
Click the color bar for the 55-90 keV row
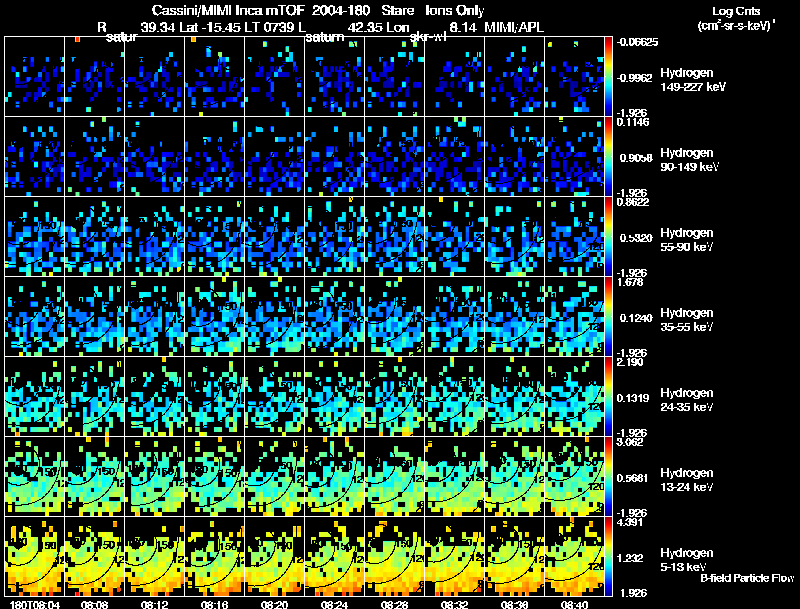coord(608,237)
